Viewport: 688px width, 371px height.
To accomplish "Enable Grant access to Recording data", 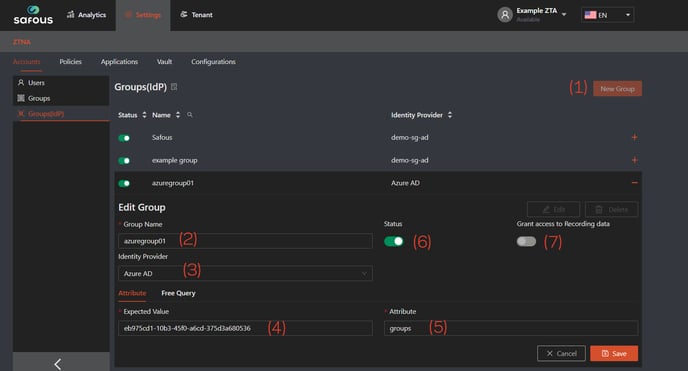I will 526,241.
